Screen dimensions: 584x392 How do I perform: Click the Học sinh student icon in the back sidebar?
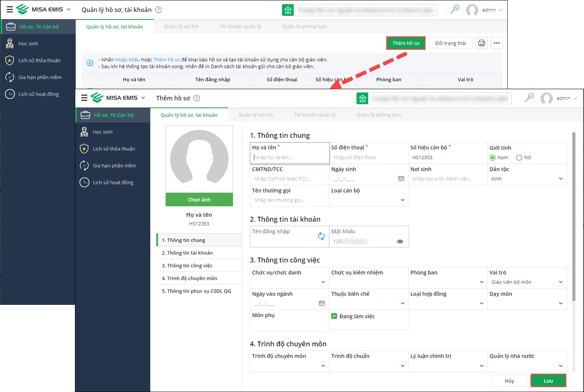(x=10, y=43)
